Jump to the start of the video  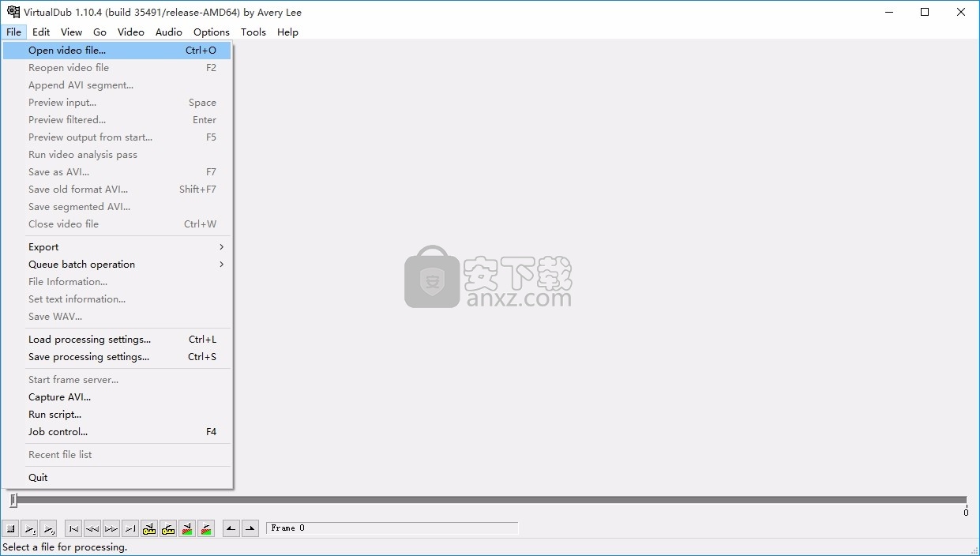coord(73,528)
